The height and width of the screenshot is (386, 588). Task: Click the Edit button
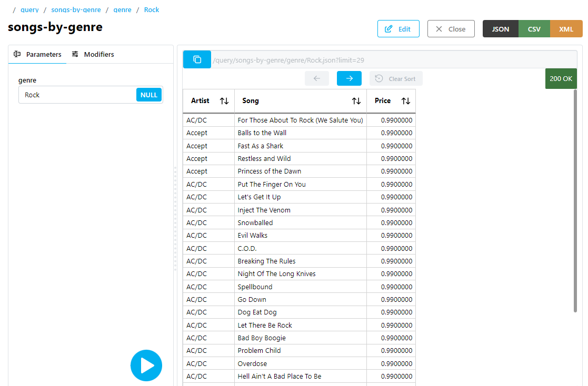(398, 29)
